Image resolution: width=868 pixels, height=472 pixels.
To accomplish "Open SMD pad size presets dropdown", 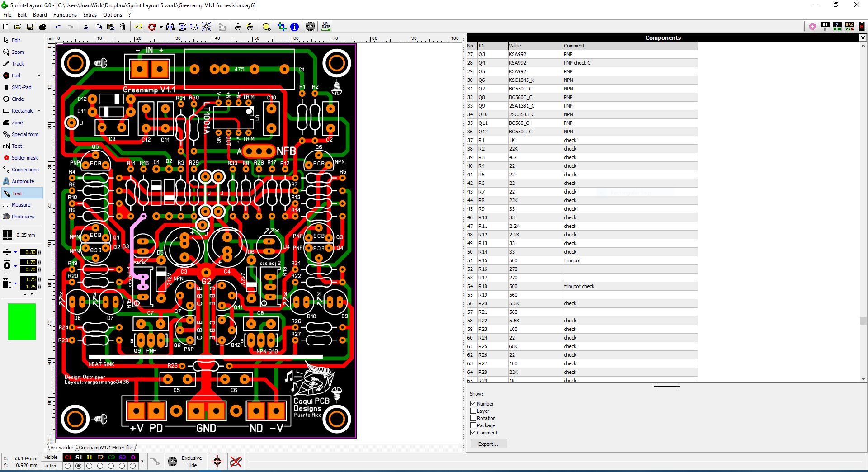I will (15, 283).
